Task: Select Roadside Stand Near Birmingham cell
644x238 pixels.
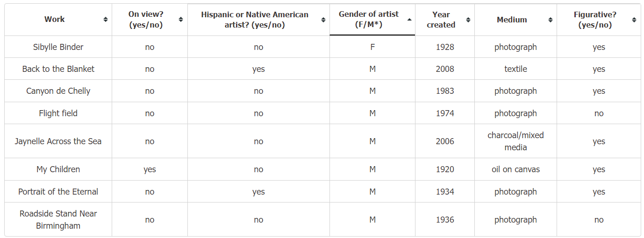Action: coord(58,219)
